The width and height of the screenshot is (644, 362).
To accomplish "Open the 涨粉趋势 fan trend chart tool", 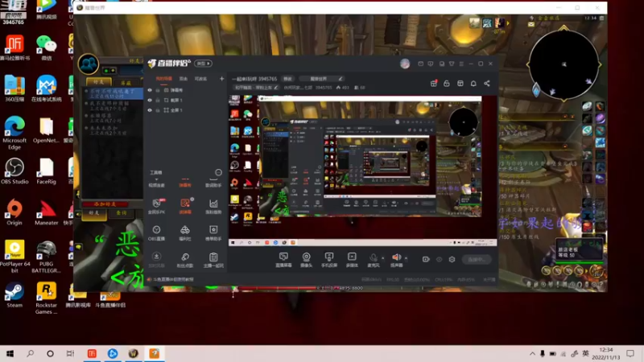I will 213,207.
